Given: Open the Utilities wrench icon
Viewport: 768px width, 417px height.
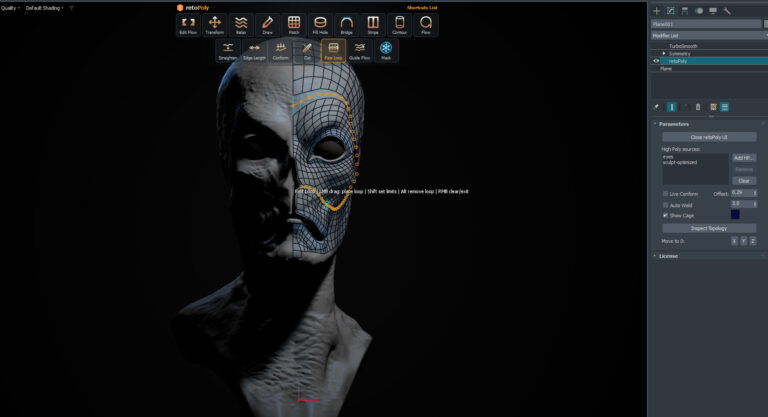Looking at the screenshot, I should coord(727,11).
